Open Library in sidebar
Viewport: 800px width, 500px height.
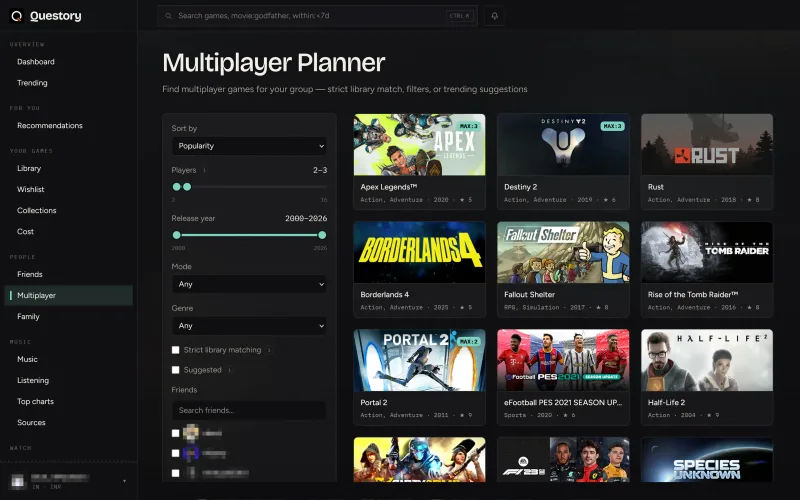point(29,168)
